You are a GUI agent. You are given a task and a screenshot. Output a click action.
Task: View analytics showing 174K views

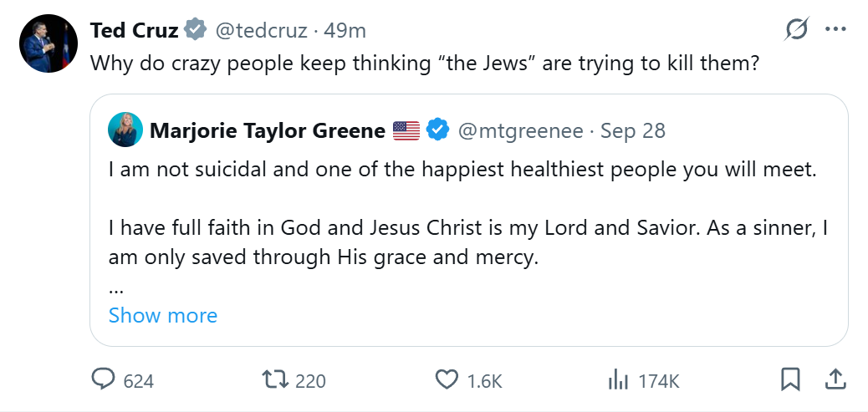tap(619, 380)
